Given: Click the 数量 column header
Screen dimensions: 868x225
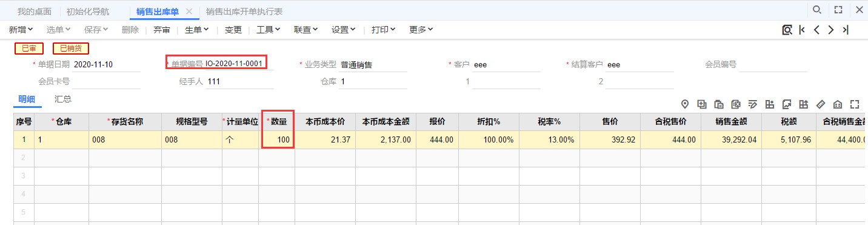Looking at the screenshot, I should tap(278, 121).
